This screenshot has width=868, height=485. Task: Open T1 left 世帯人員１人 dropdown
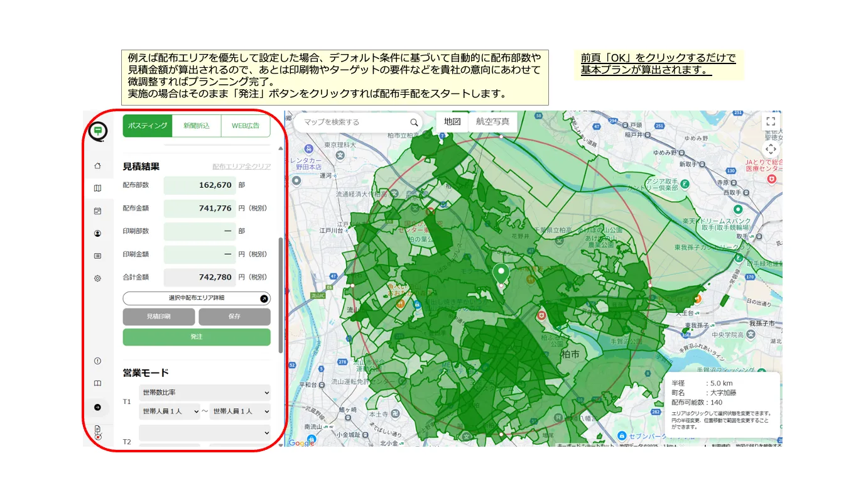tap(169, 411)
